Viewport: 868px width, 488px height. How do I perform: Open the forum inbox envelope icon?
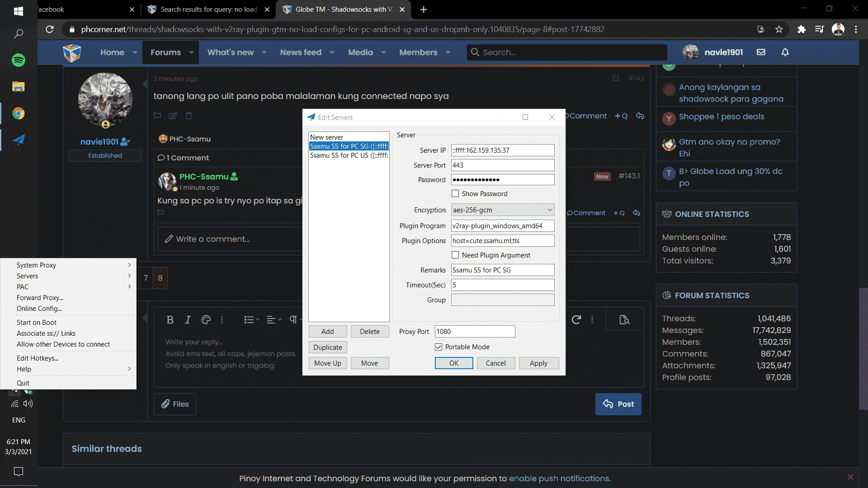[x=761, y=52]
